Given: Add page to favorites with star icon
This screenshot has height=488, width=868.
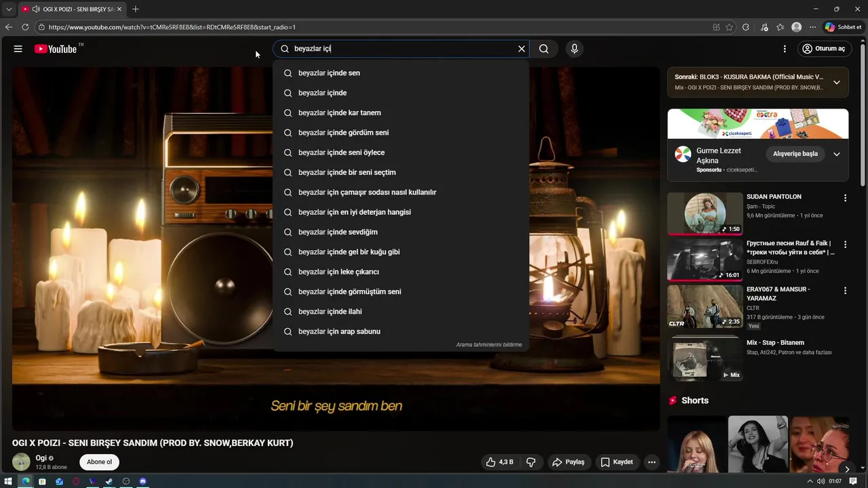Looking at the screenshot, I should (x=730, y=27).
